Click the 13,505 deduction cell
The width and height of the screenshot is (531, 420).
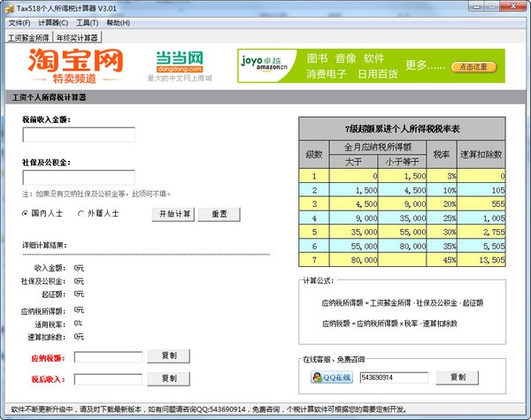(x=481, y=260)
